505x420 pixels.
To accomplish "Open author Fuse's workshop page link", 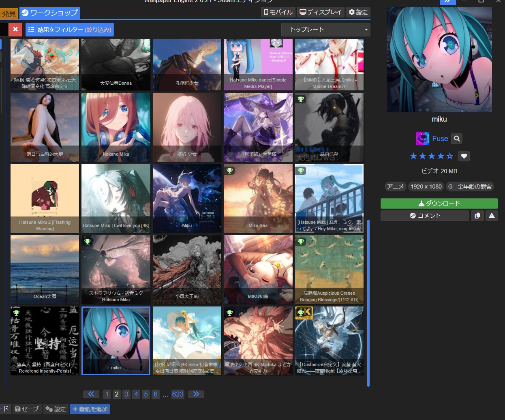I will coord(440,139).
